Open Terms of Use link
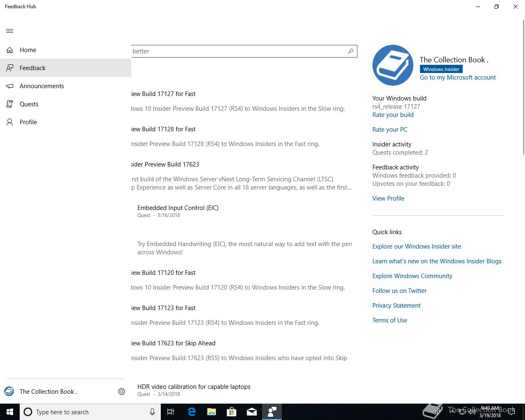The image size is (525, 420). coord(390,320)
